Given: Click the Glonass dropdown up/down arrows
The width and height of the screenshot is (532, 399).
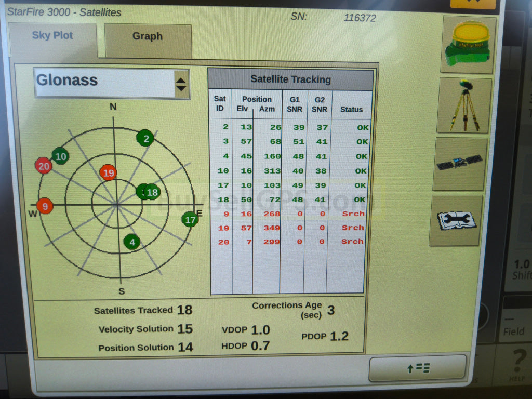Looking at the screenshot, I should [181, 84].
